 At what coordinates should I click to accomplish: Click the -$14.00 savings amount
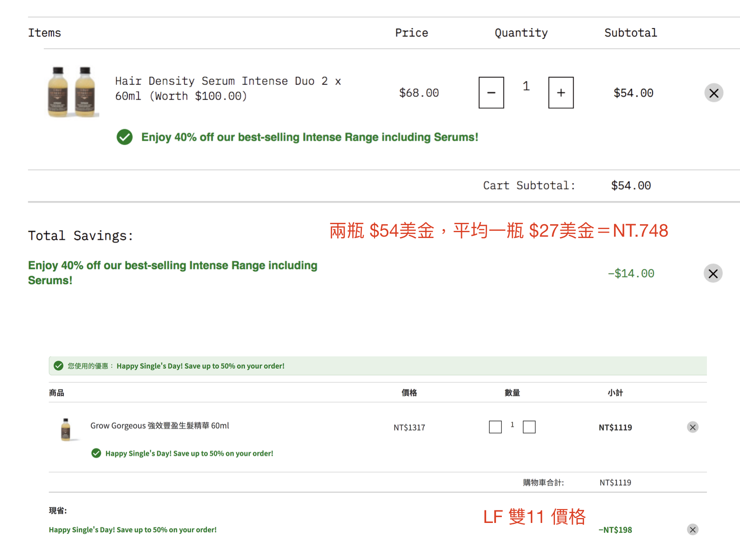(x=631, y=273)
